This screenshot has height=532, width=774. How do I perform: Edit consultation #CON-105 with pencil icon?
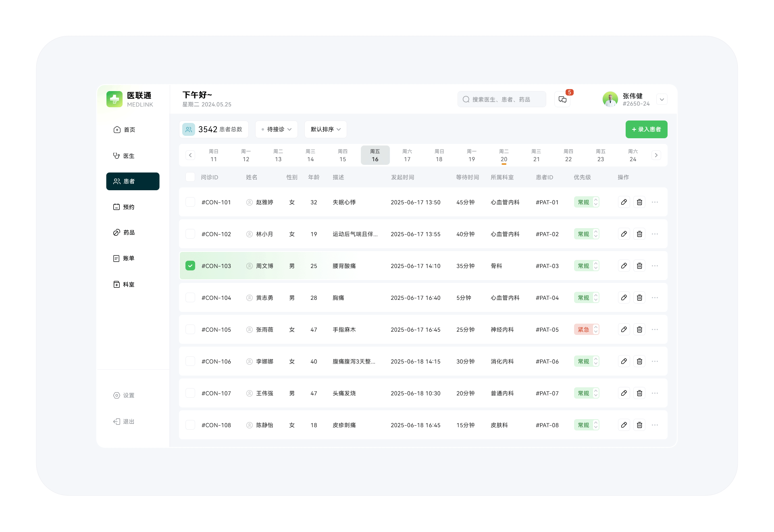click(x=624, y=329)
